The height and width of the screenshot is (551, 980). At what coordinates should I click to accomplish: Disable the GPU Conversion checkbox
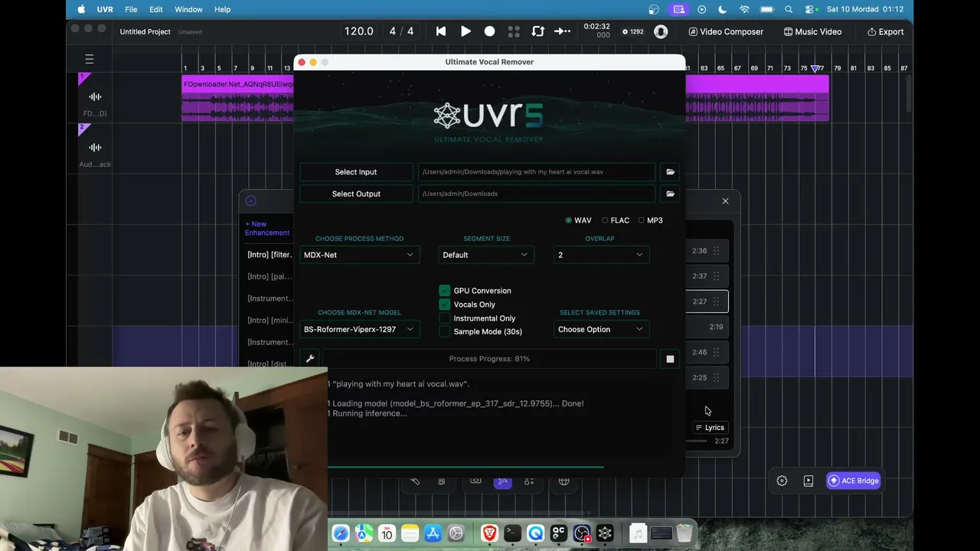(445, 291)
